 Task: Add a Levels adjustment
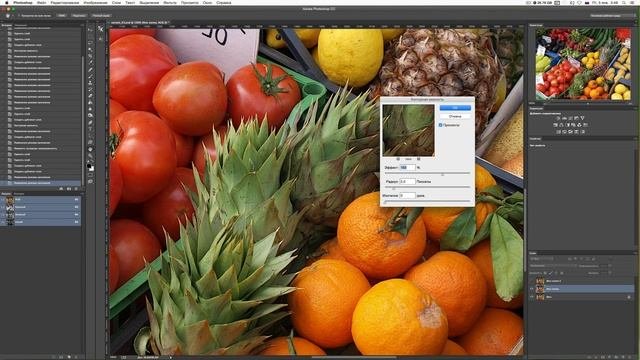[x=564, y=118]
